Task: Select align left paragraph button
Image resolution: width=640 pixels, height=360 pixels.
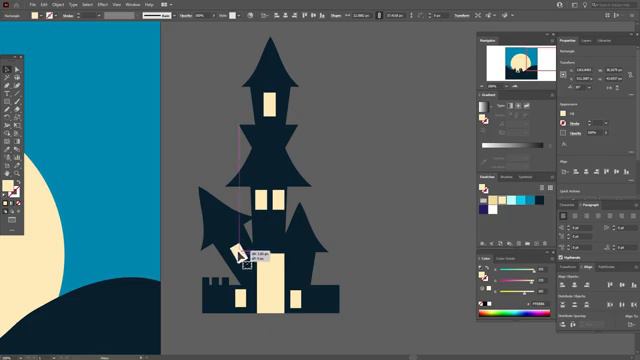Action: click(x=563, y=216)
